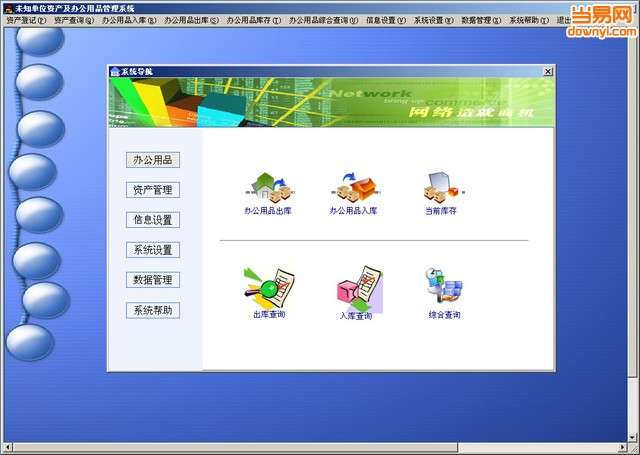Open the 资产登记 menu

tap(26, 20)
